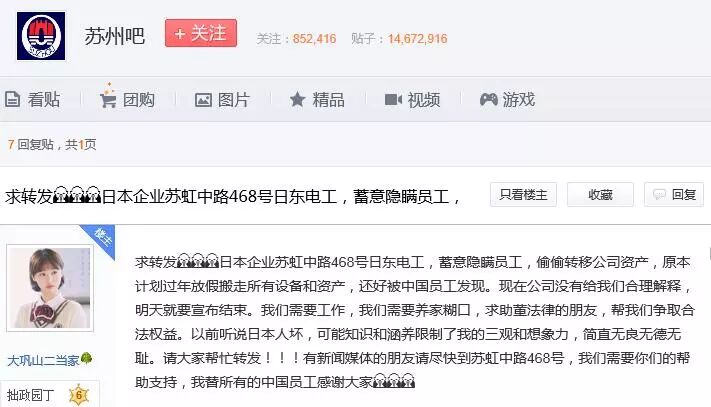Image resolution: width=711 pixels, height=407 pixels.
Task: Switch to the 精品 tab
Action: pos(317,99)
